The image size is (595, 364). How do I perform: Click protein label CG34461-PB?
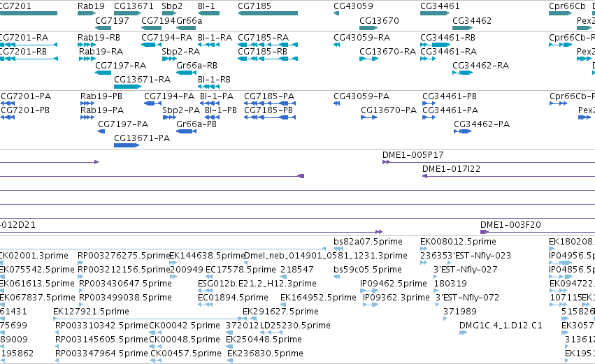[x=450, y=96]
